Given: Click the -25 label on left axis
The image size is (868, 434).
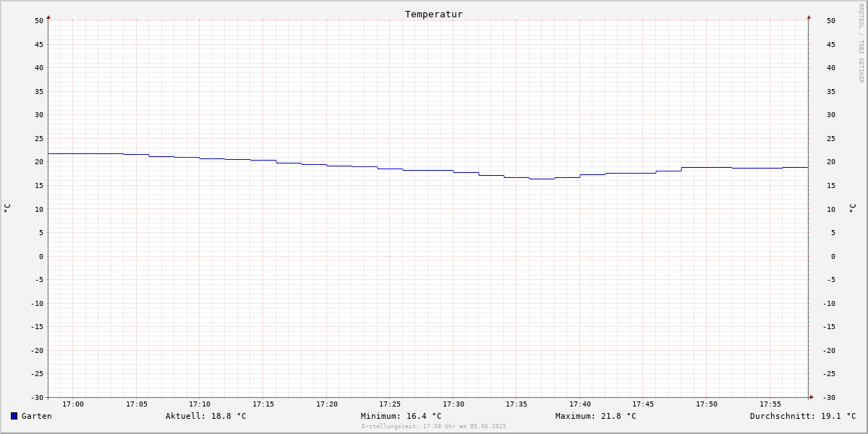Looking at the screenshot, I should tap(37, 374).
